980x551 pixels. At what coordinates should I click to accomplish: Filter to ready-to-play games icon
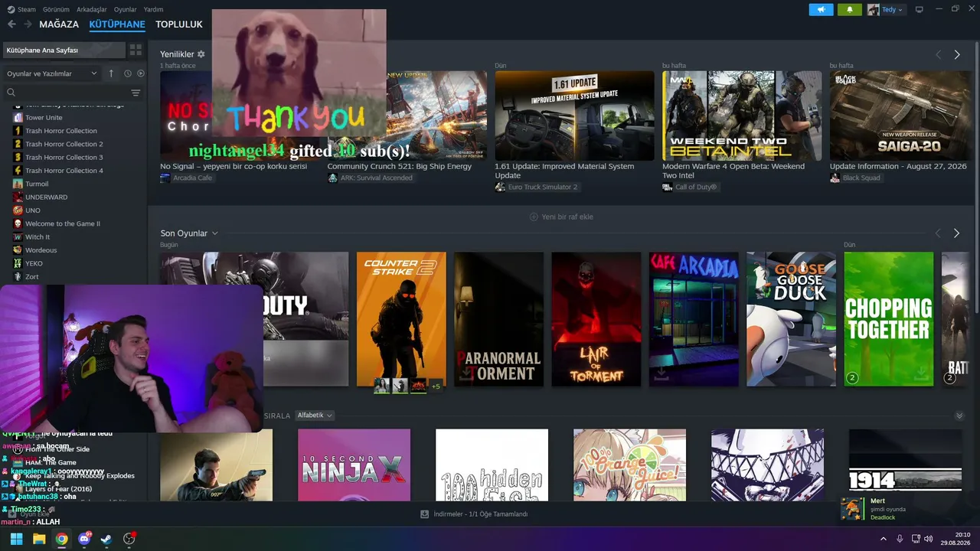[x=139, y=73]
